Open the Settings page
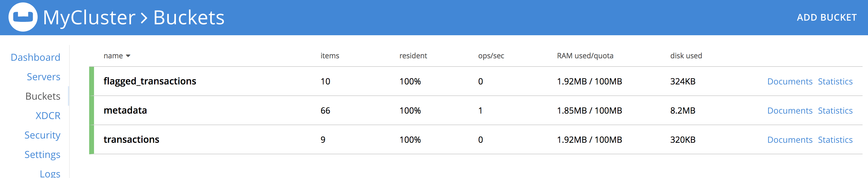This screenshot has height=178, width=868. coord(42,154)
